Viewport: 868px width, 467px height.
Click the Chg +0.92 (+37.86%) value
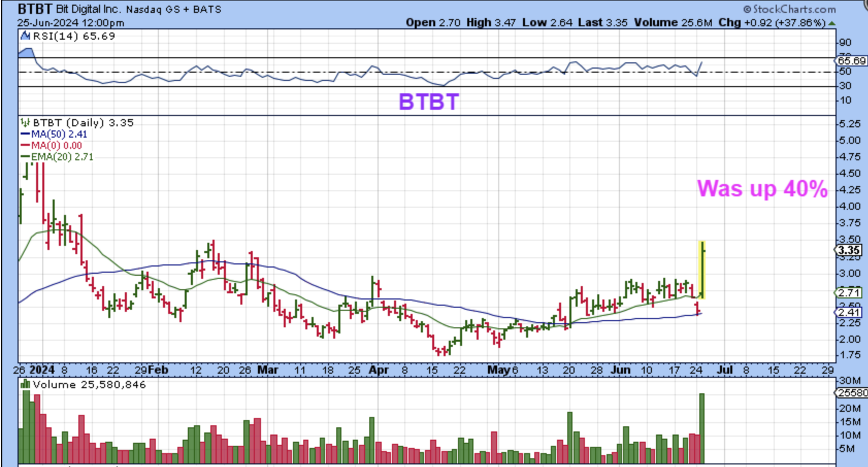click(772, 22)
